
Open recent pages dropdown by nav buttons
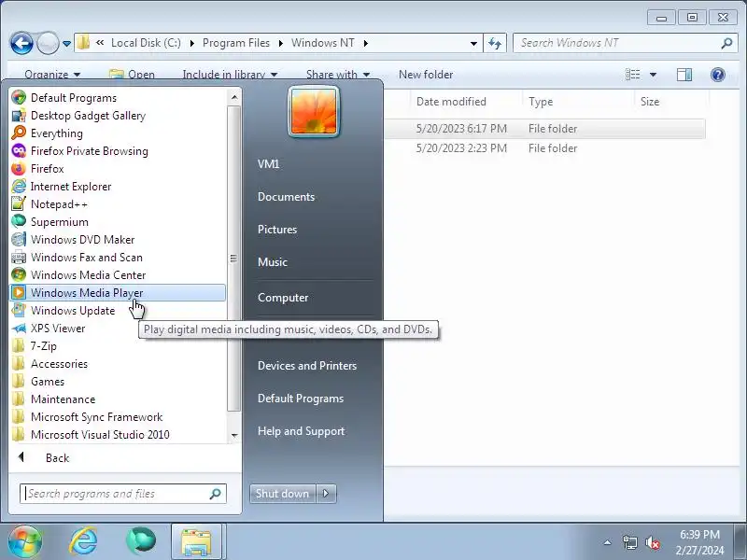66,44
